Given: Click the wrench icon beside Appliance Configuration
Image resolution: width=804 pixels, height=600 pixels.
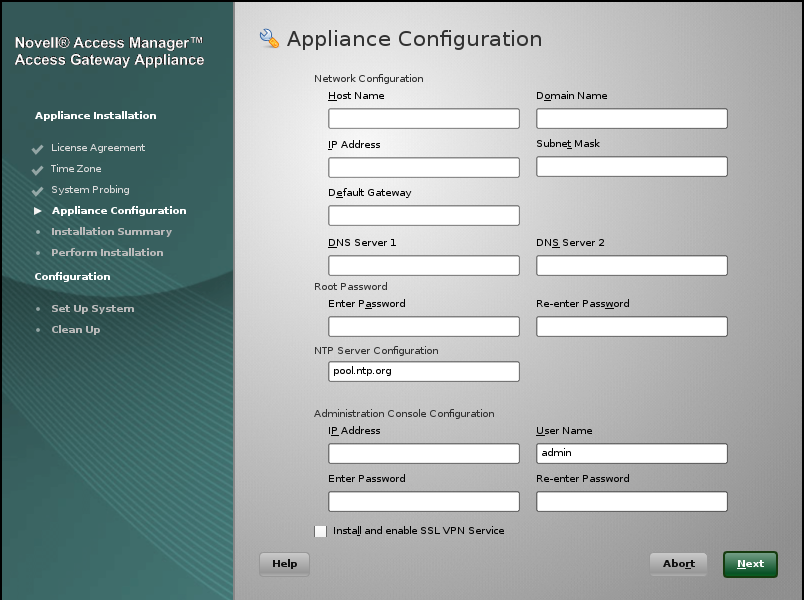Looking at the screenshot, I should (x=269, y=38).
